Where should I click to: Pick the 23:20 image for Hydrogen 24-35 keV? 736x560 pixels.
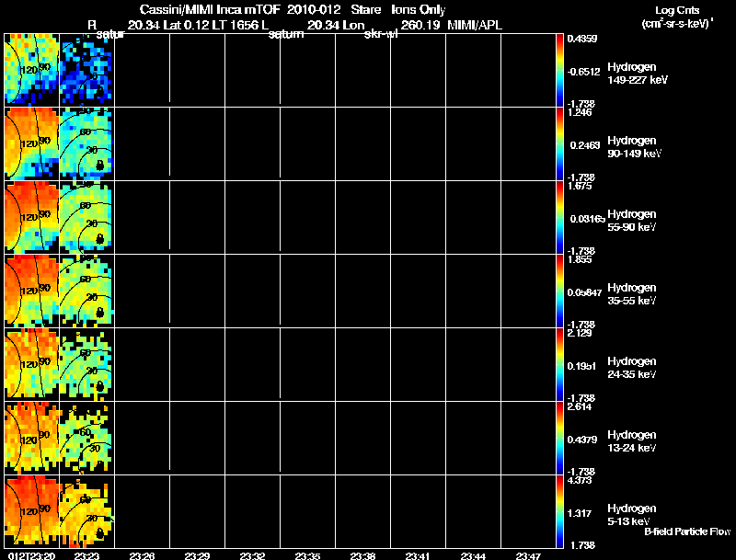pos(31,364)
